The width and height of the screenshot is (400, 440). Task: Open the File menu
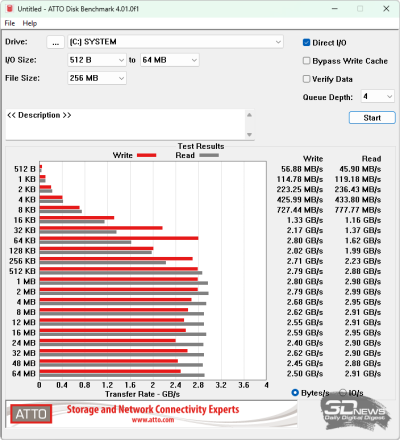pyautogui.click(x=10, y=23)
